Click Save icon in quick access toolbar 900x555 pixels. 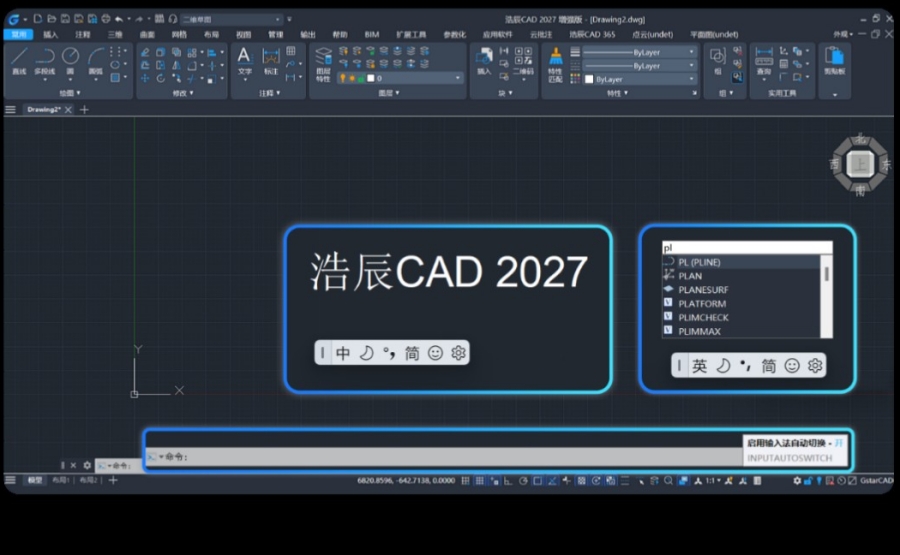65,19
